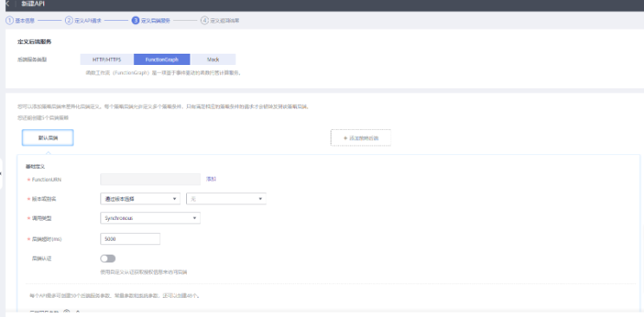Screen dimensions: 644x317
Task: Open the Synchronous invocation type dropdown
Action: tap(151, 218)
